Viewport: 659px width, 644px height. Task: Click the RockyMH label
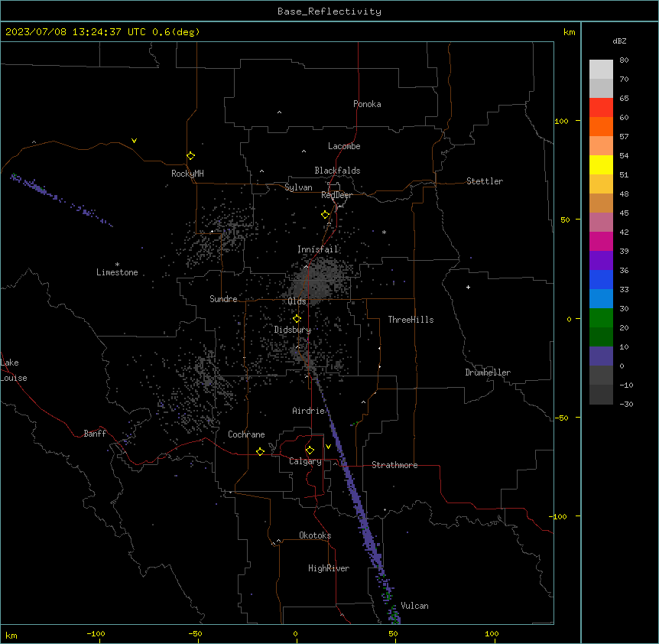(187, 174)
